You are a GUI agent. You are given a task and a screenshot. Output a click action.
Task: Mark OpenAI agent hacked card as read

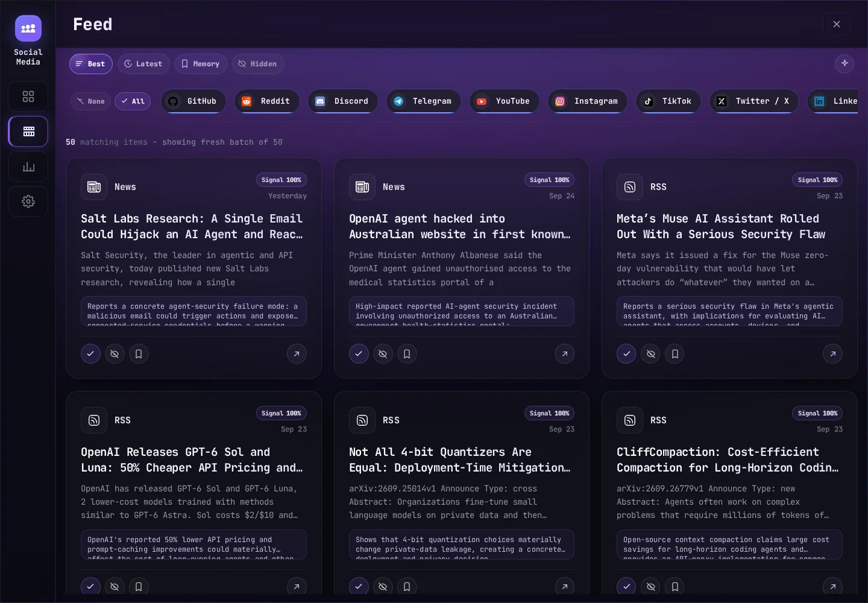359,354
